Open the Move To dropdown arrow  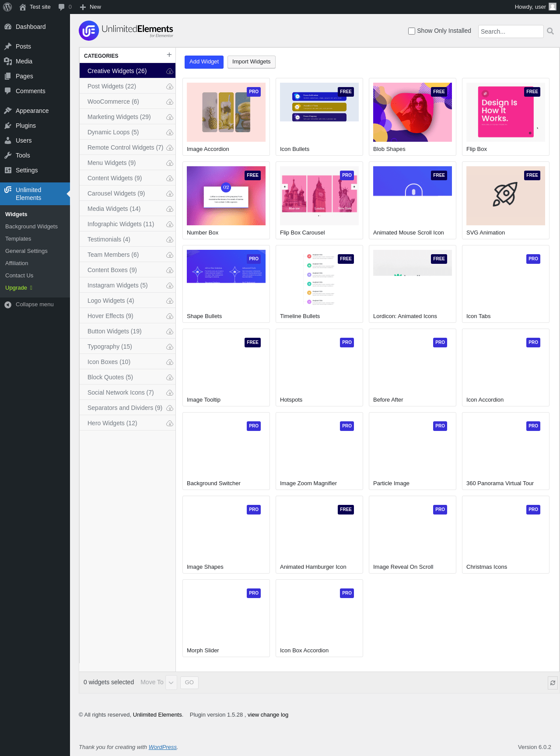tap(171, 682)
